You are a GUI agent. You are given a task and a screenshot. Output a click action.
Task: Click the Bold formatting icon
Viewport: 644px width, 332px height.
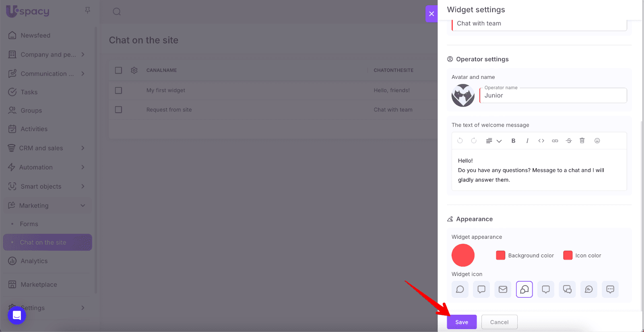tap(513, 141)
